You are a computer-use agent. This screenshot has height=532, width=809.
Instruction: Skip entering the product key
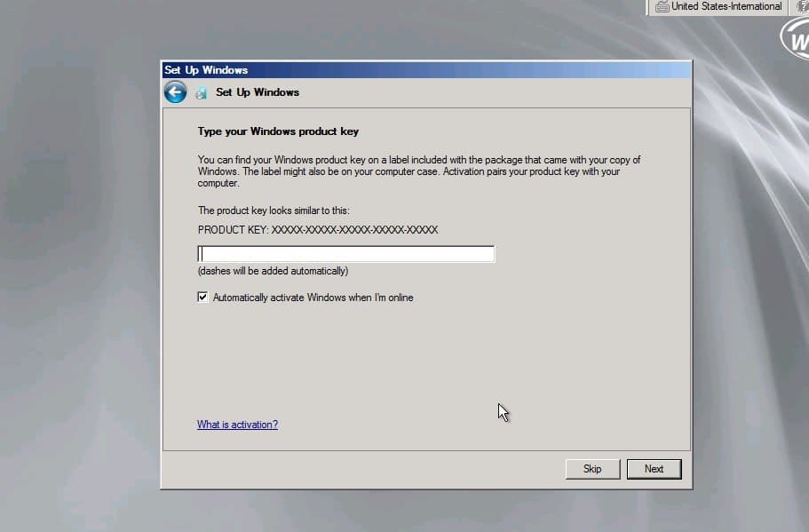coord(592,469)
